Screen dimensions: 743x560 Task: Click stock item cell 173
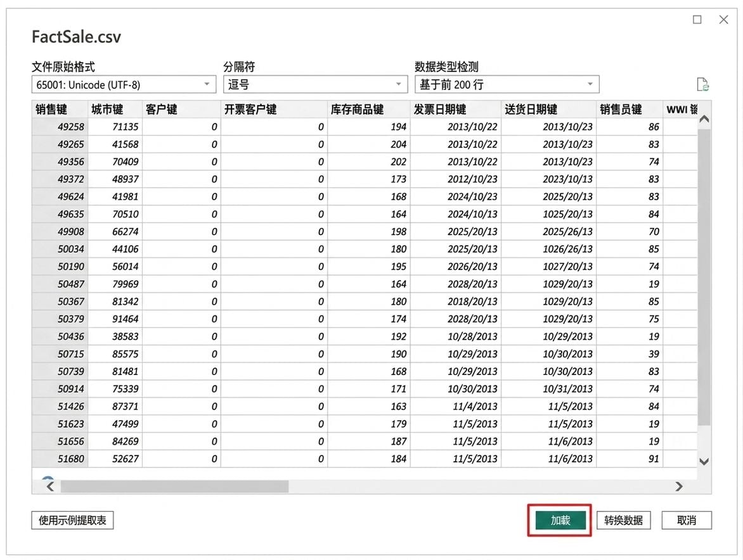(369, 179)
